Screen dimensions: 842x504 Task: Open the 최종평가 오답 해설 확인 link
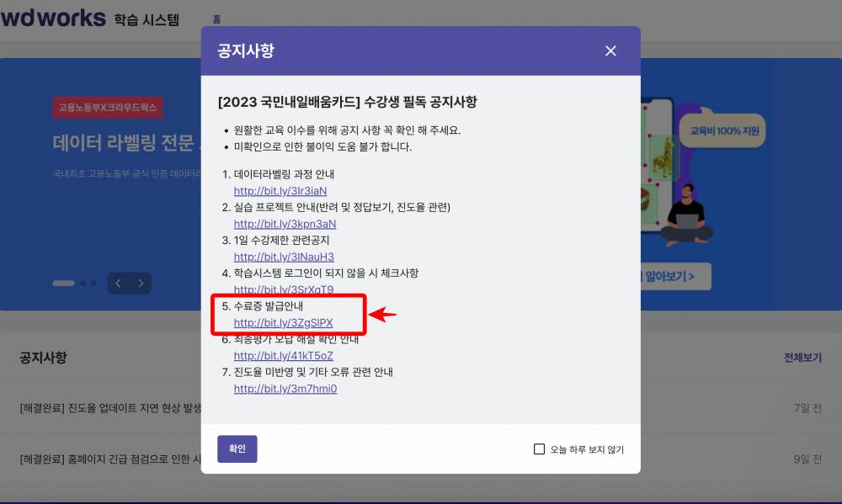(x=283, y=355)
